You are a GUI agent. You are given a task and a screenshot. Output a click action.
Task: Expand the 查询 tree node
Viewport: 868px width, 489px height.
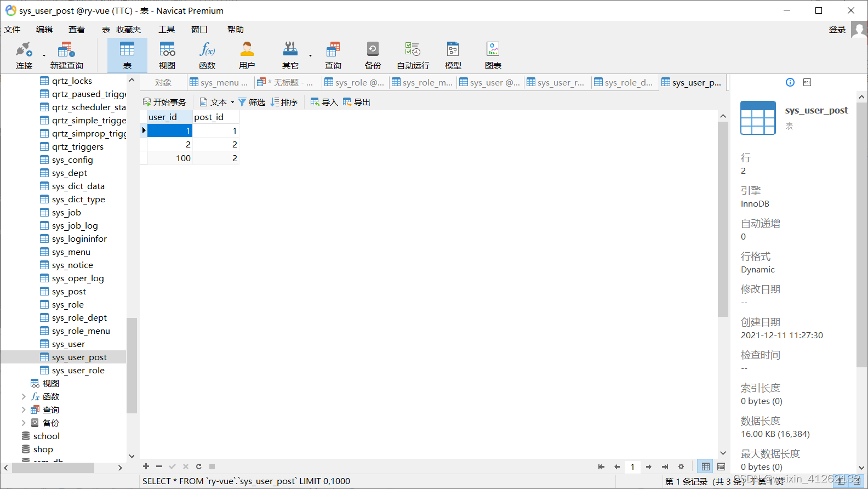point(24,410)
